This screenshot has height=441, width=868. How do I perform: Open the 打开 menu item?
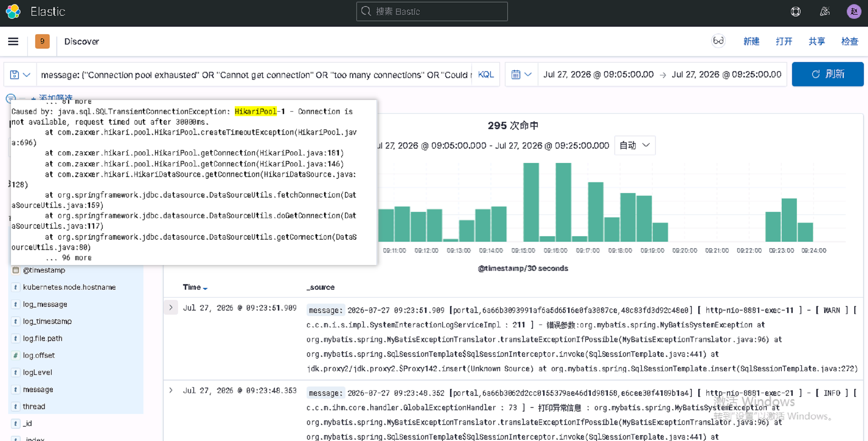(x=784, y=41)
